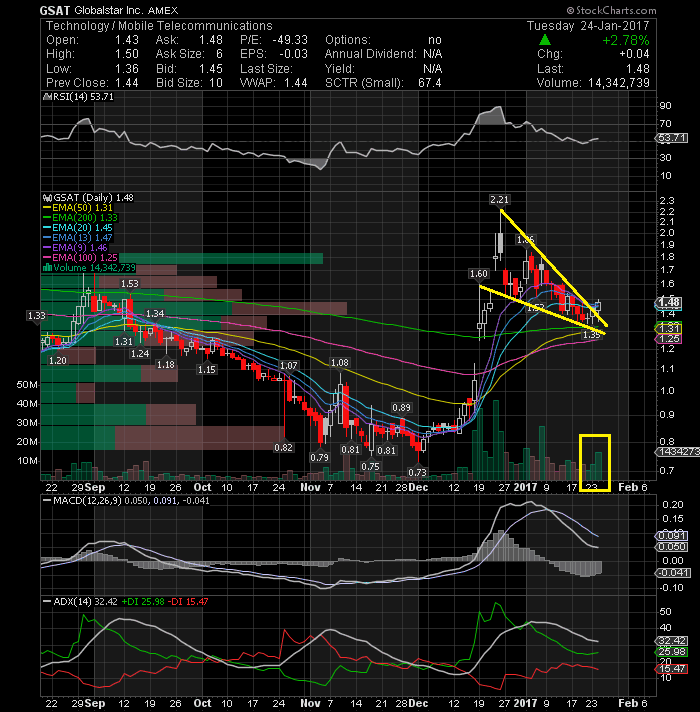Click the Last price 1.48 in header
Image resolution: width=700 pixels, height=712 pixels.
coord(638,69)
